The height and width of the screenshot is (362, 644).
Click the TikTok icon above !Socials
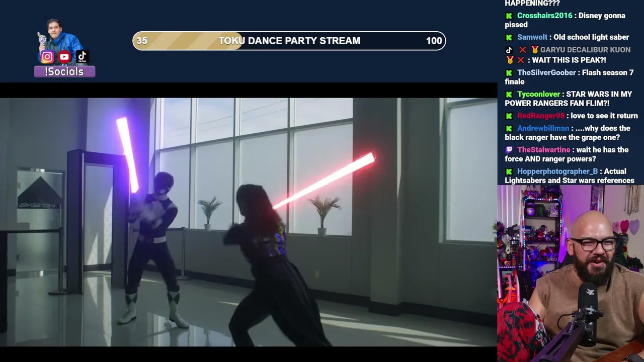(82, 56)
